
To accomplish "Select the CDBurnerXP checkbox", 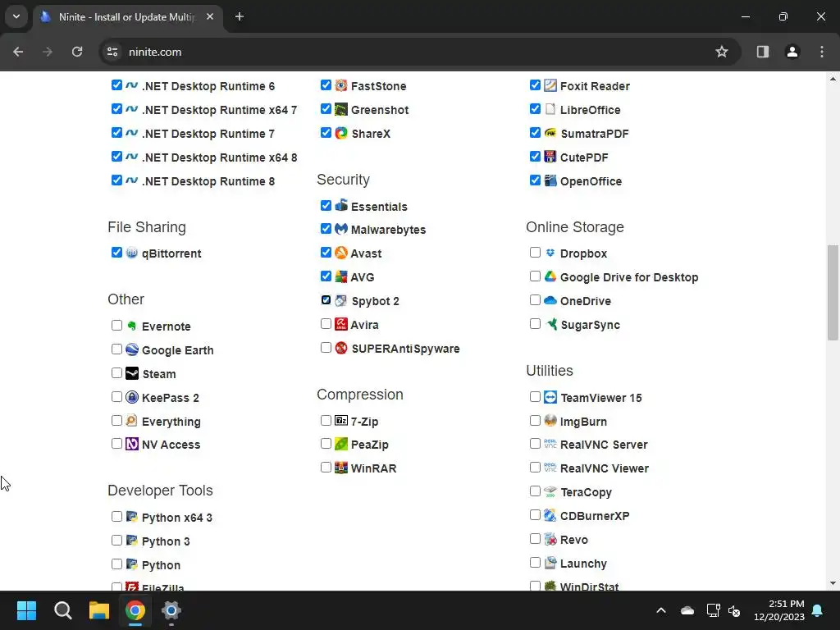I will pyautogui.click(x=535, y=515).
